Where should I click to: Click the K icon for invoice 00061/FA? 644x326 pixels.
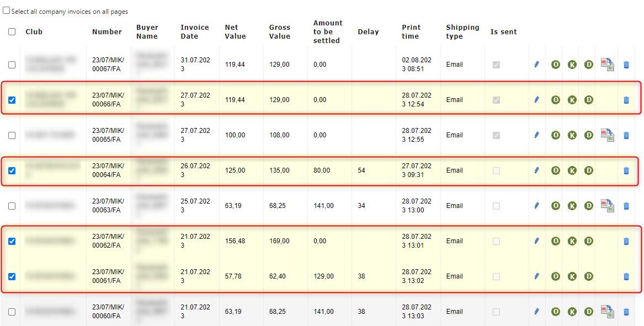572,276
